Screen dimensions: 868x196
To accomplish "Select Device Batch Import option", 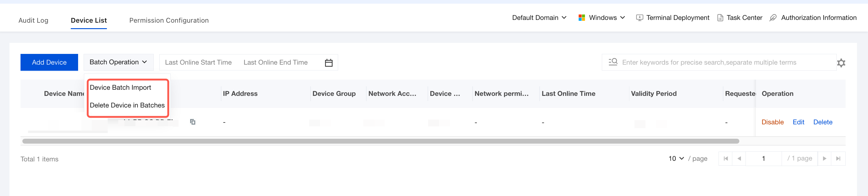I will 120,88.
